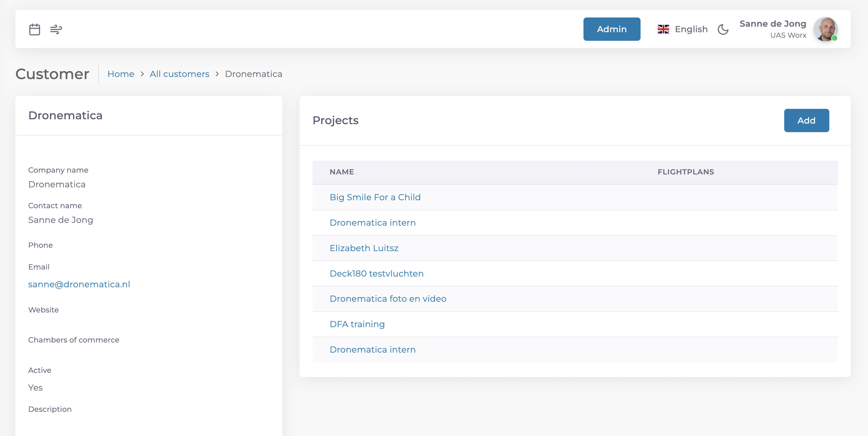Screen dimensions: 868x436
Task: Open Big Smile For a Child project
Action: pos(375,197)
